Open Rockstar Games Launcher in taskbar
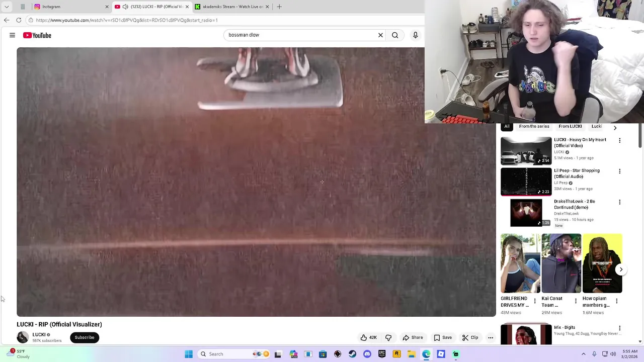Image resolution: width=644 pixels, height=362 pixels. tap(396, 354)
